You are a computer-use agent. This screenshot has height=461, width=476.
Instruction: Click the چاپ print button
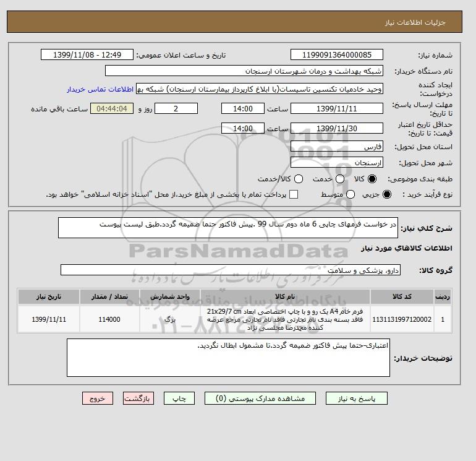point(179,399)
